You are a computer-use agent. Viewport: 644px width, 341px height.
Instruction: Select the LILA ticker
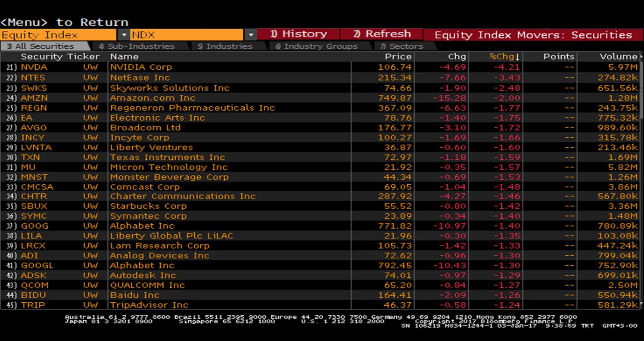pyautogui.click(x=31, y=236)
